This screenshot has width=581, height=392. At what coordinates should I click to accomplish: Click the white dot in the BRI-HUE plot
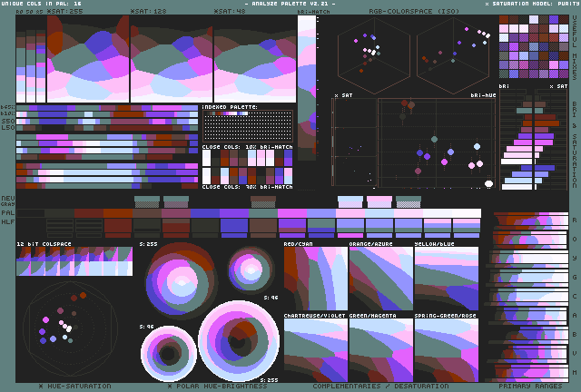point(488,183)
